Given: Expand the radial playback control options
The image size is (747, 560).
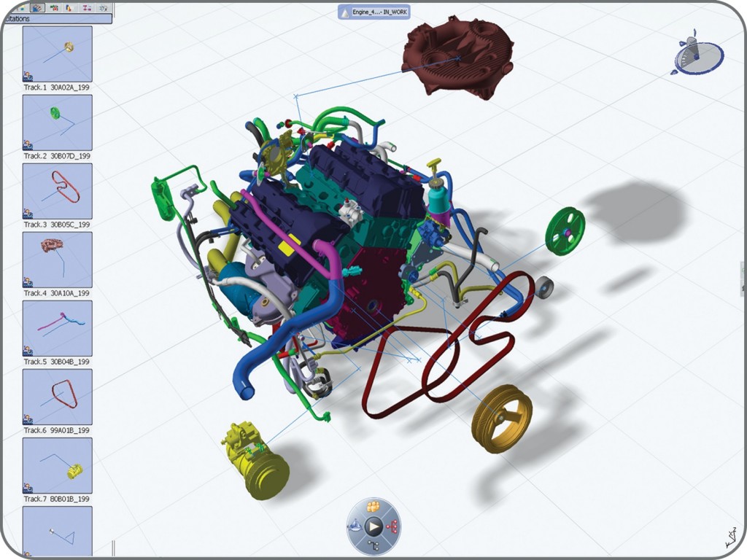Looking at the screenshot, I should point(373,526).
